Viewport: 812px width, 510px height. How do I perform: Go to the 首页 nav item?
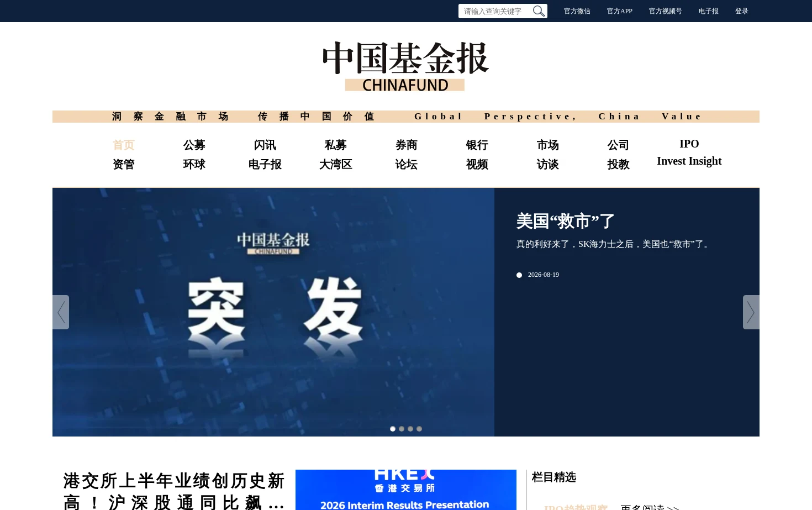[124, 145]
